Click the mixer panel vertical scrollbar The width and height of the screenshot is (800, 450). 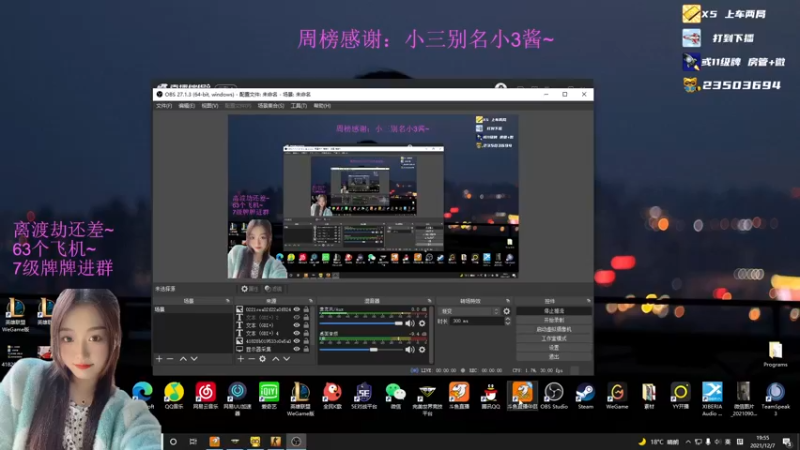click(431, 334)
